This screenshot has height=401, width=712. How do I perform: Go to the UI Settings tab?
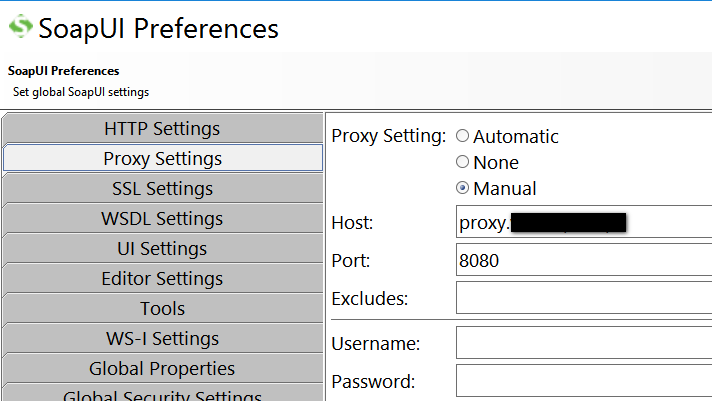click(x=162, y=249)
